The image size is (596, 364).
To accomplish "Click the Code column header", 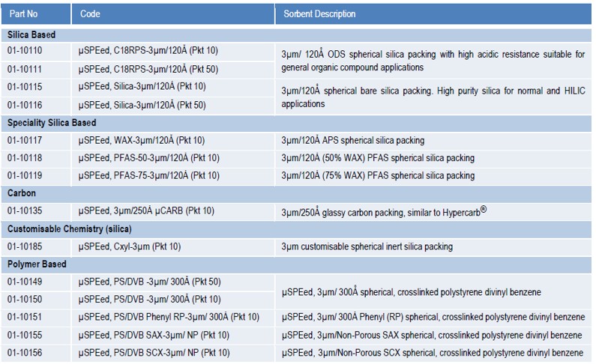I will (90, 14).
